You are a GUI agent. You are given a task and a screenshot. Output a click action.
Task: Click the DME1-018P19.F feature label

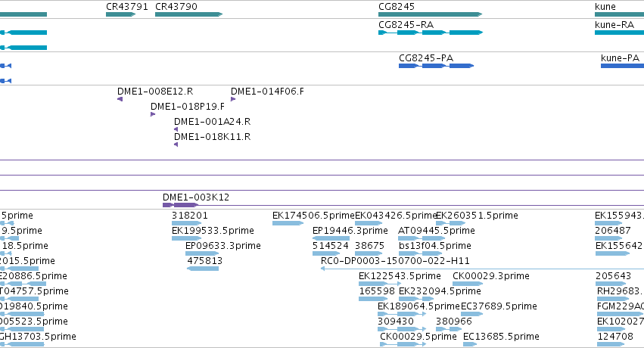point(188,107)
